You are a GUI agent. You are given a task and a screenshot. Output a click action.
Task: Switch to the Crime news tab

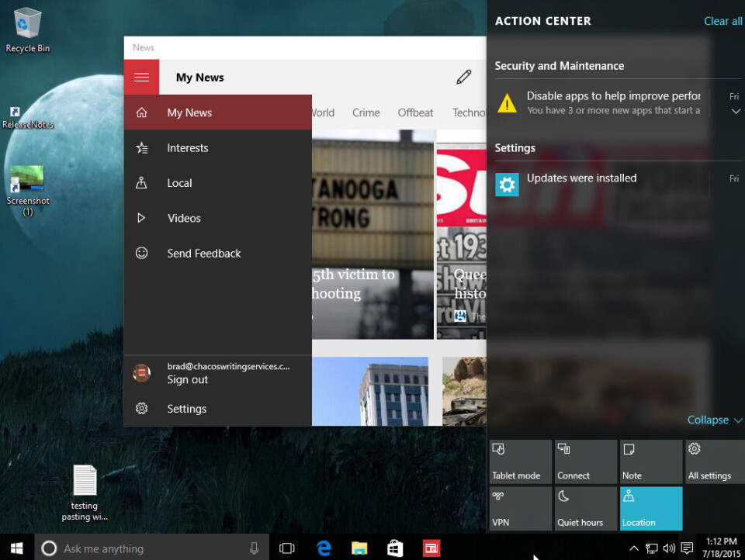(366, 112)
